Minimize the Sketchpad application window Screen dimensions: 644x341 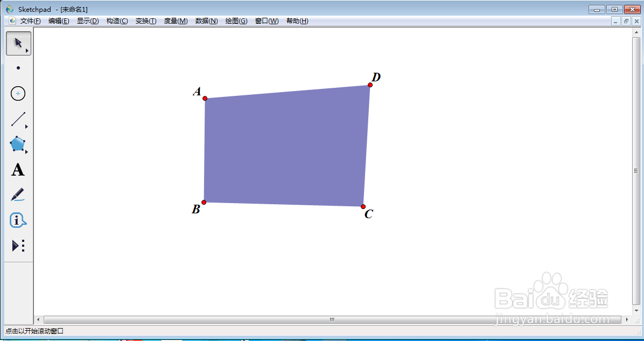click(x=597, y=10)
